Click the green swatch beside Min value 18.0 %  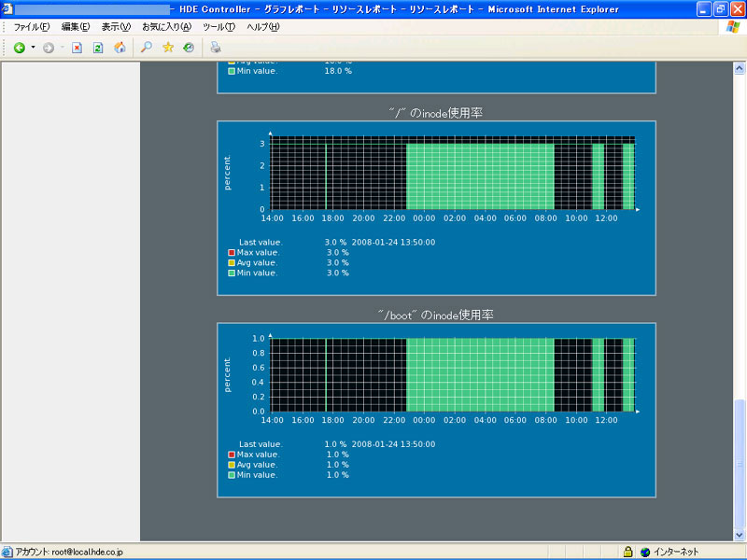pyautogui.click(x=232, y=71)
